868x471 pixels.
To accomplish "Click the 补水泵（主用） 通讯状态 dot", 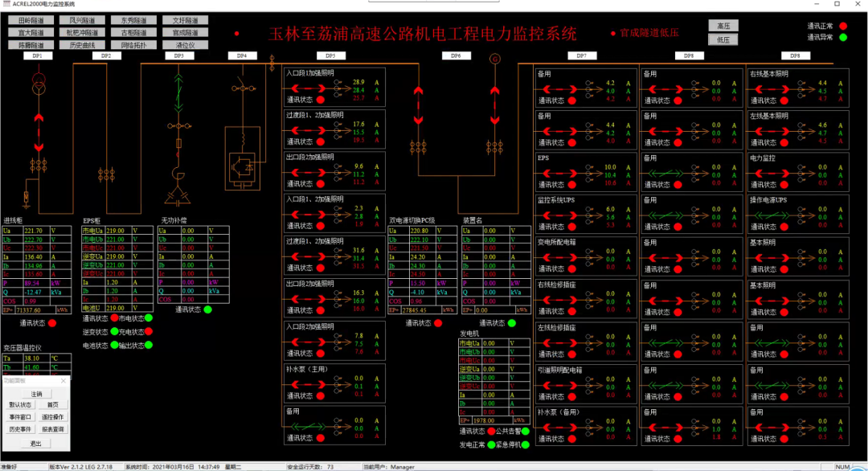I will [x=320, y=395].
